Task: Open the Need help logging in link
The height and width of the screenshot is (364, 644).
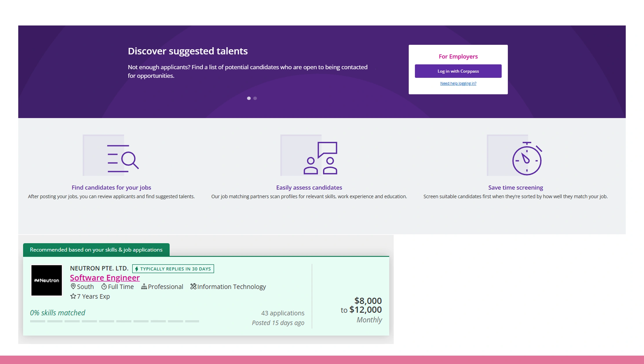Action: coord(458,83)
